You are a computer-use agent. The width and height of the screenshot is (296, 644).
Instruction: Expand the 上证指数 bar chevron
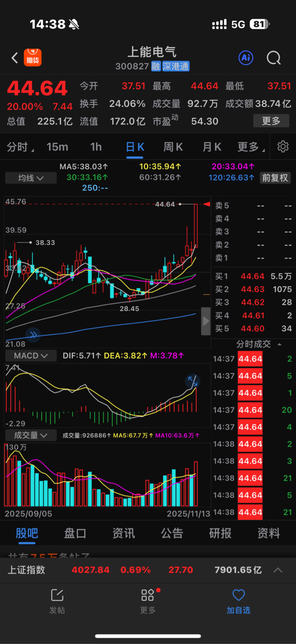pos(278,570)
